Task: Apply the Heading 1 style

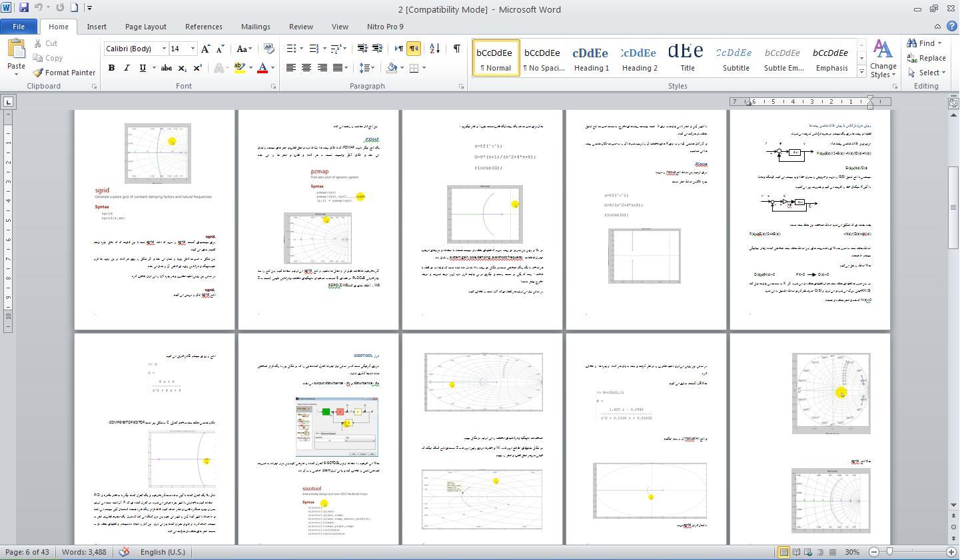Action: 591,58
